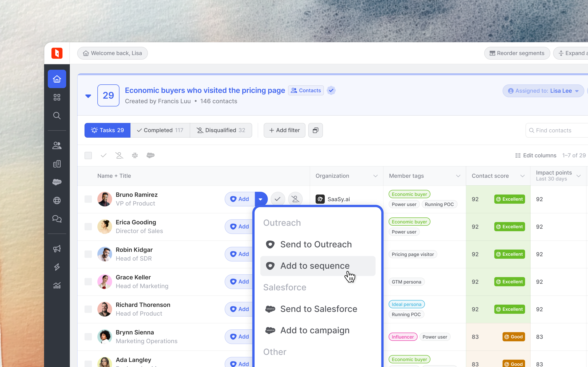Viewport: 588px width, 367px height.
Task: Select Erica Gooding's row checkbox
Action: pos(88,227)
